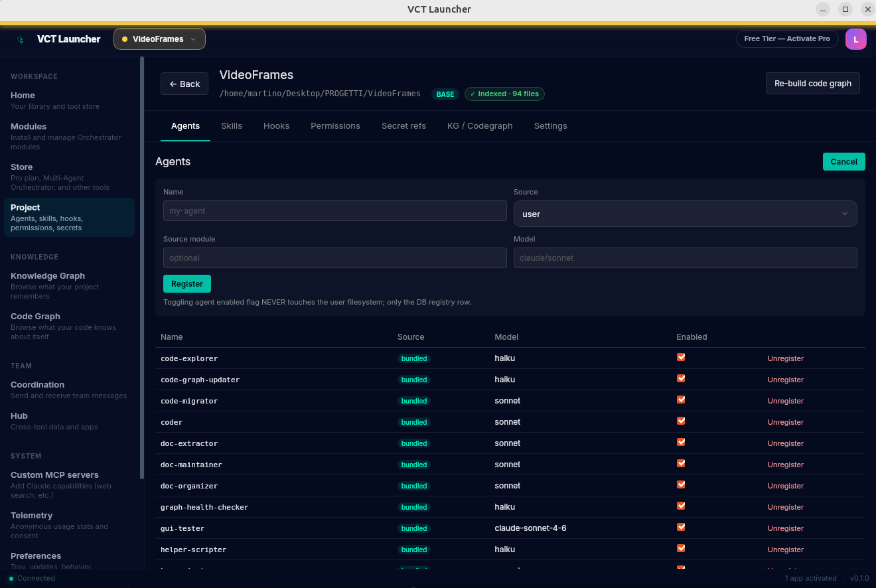Viewport: 876px width, 588px height.
Task: Disable the coder agent checkbox
Action: coord(681,421)
